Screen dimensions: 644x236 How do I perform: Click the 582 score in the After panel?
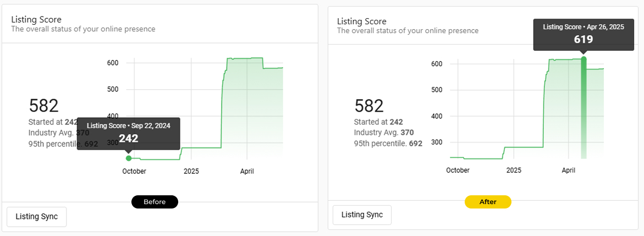click(369, 106)
